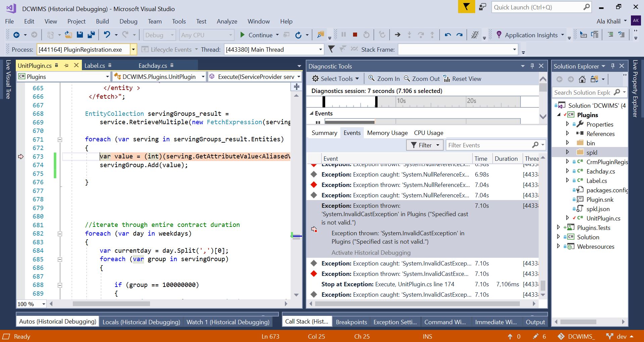Click the Undo arrow icon

pyautogui.click(x=107, y=35)
